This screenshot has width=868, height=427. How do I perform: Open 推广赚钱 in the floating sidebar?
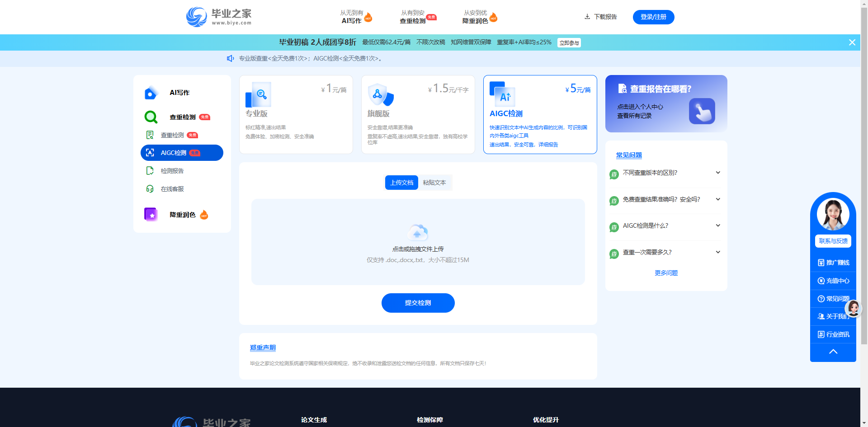point(833,263)
